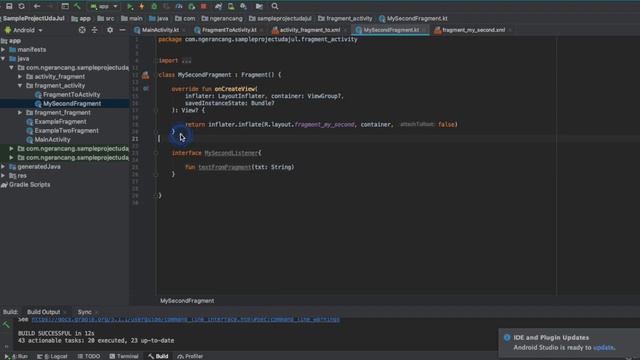Image resolution: width=640 pixels, height=360 pixels.
Task: Click the textFromFragment function name
Action: pyautogui.click(x=224, y=167)
